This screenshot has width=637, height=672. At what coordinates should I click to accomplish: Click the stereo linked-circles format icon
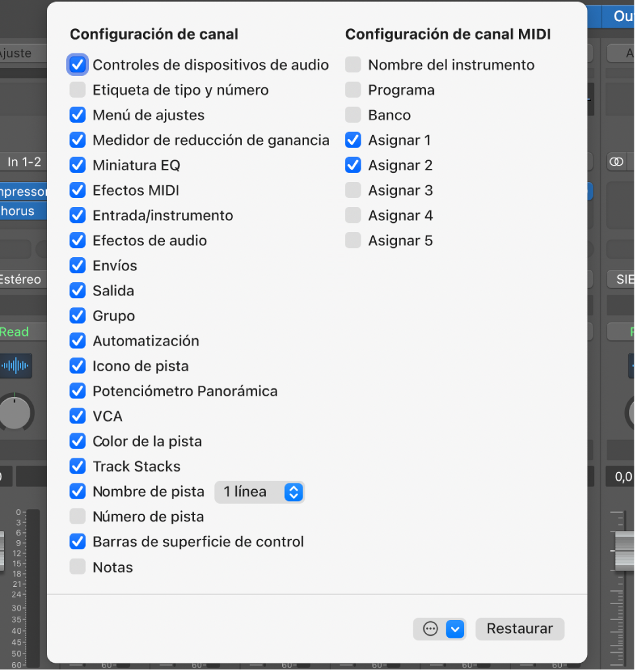click(617, 162)
